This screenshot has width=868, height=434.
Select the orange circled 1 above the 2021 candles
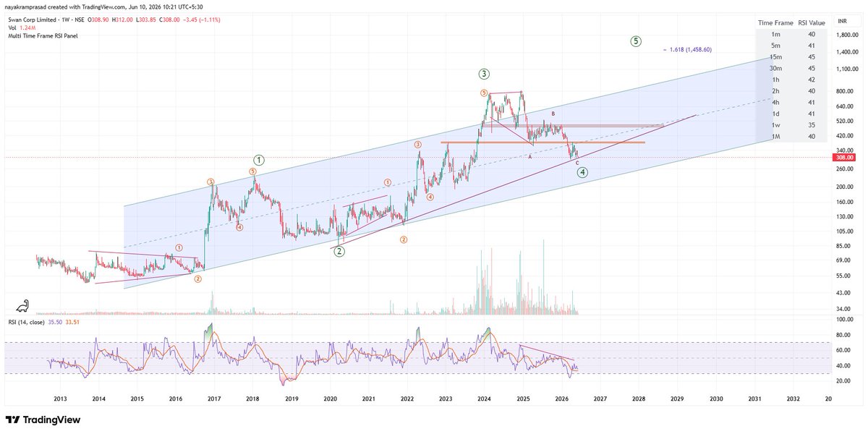(x=388, y=182)
